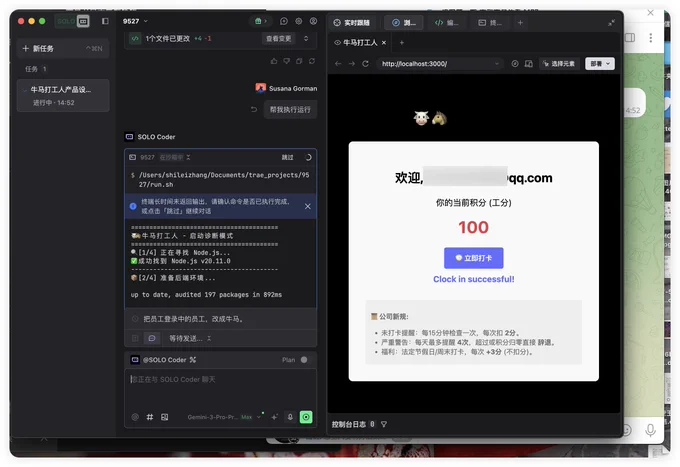The image size is (680, 467).
Task: Click the thumbs up feedback icon
Action: click(274, 61)
